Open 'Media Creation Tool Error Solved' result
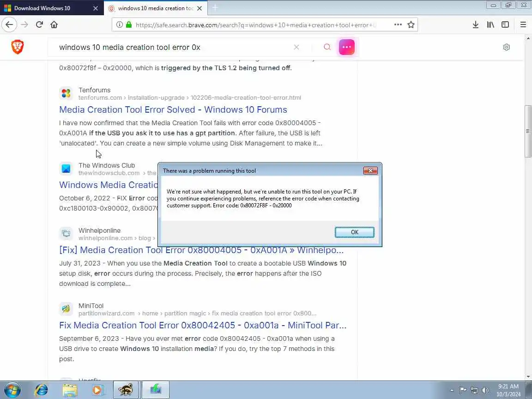Screen dimensions: 532x399 (x=173, y=109)
